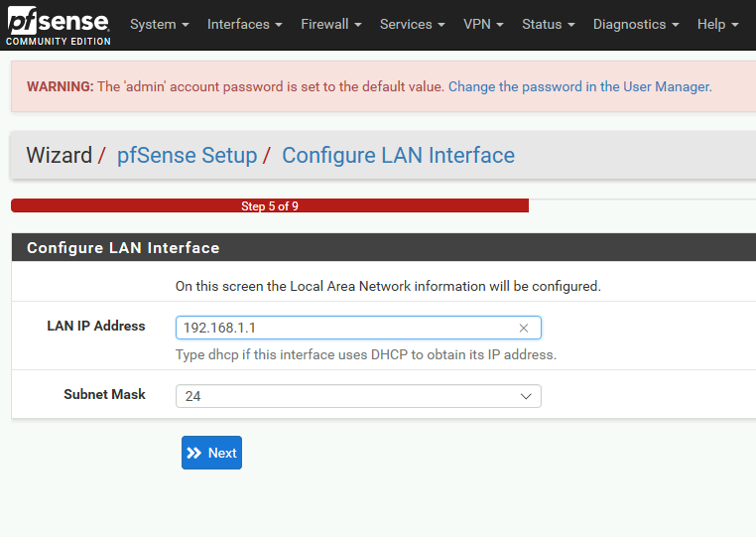Screen dimensions: 756x537
Task: Expand the Services menu
Action: tap(413, 24)
